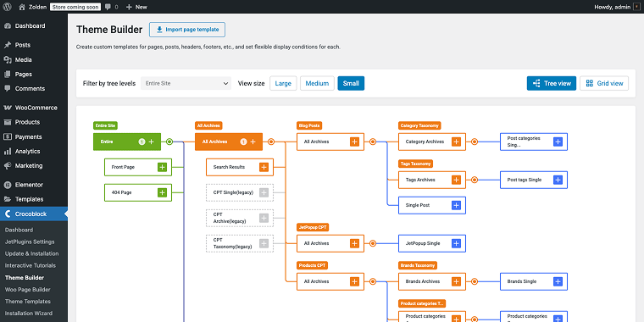Add template to Post categories Single node

coord(558,142)
